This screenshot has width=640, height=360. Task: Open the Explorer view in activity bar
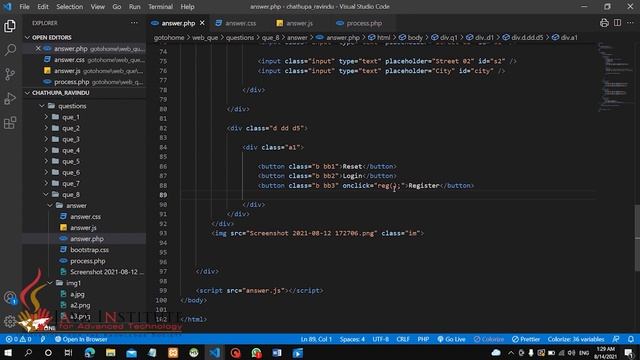tap(10, 26)
